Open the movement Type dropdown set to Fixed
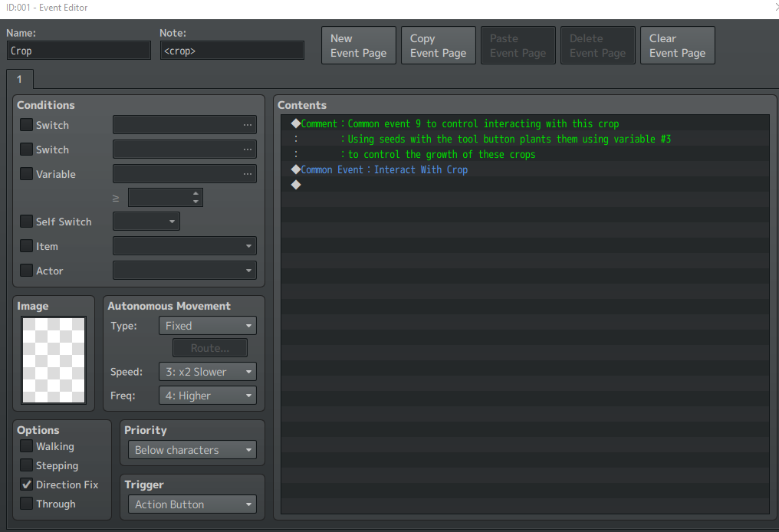Image resolution: width=779 pixels, height=532 pixels. click(208, 326)
